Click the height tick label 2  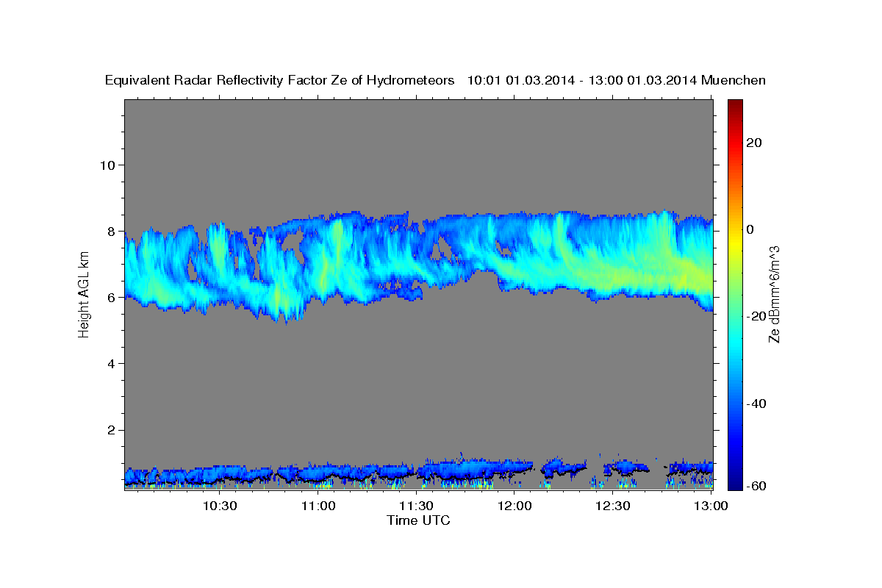coord(111,430)
